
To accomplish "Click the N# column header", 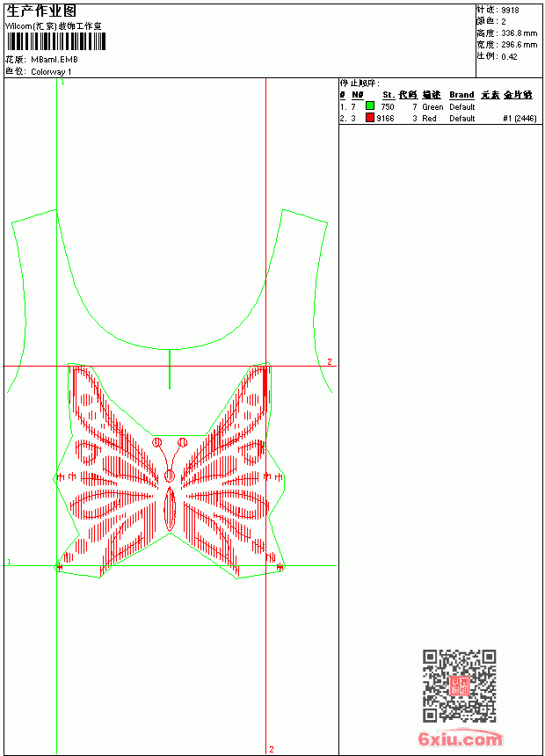I will coord(357,95).
